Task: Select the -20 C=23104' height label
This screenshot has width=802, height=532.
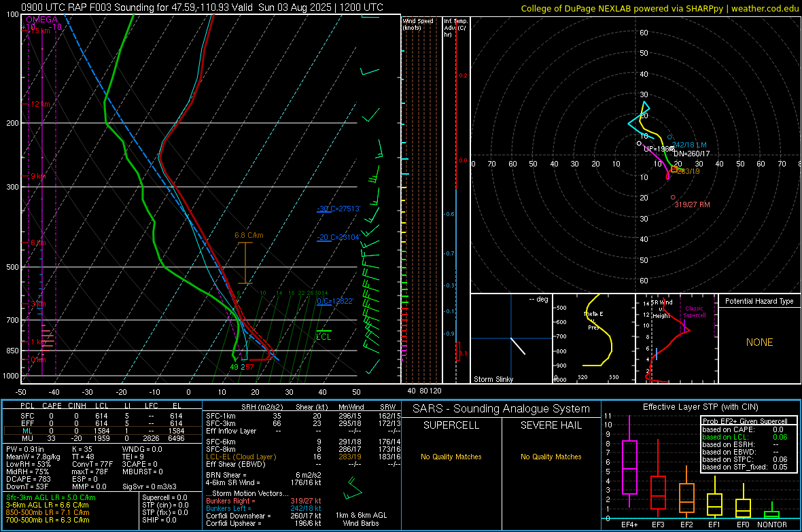Action: 338,237
